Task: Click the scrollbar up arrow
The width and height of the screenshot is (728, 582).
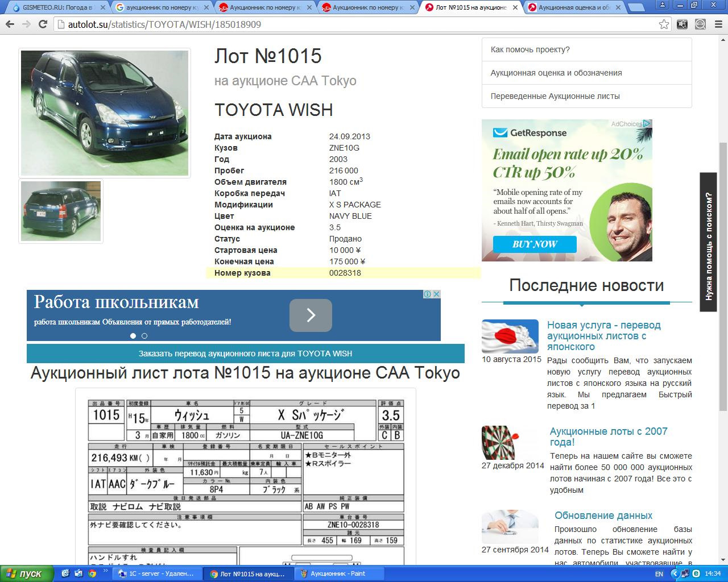Action: [723, 40]
